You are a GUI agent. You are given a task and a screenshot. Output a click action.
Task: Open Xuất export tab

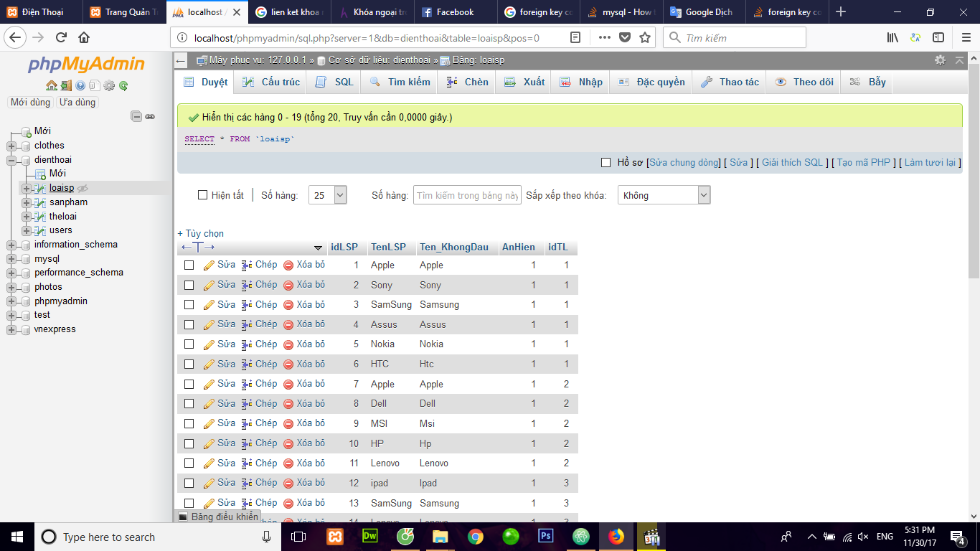coord(524,82)
